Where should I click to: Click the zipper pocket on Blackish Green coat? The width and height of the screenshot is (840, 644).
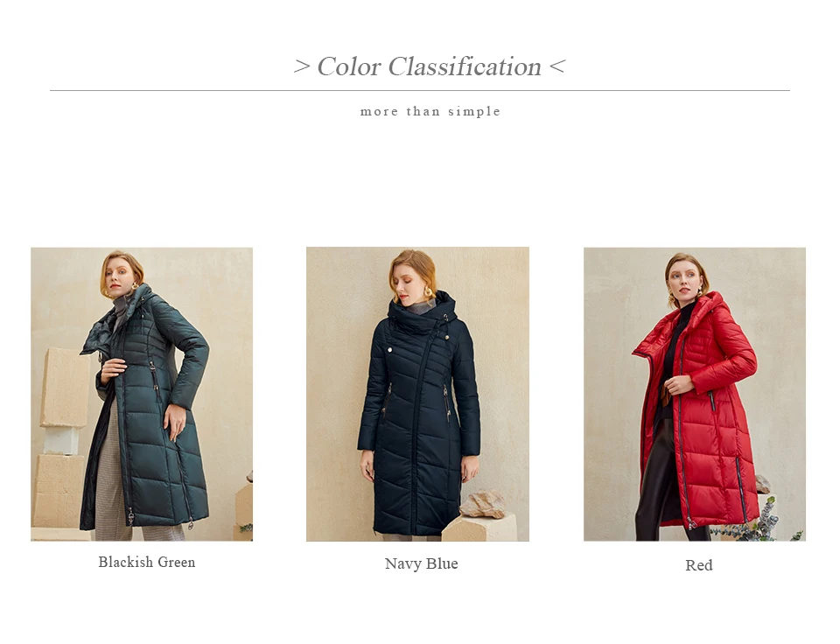tap(155, 381)
